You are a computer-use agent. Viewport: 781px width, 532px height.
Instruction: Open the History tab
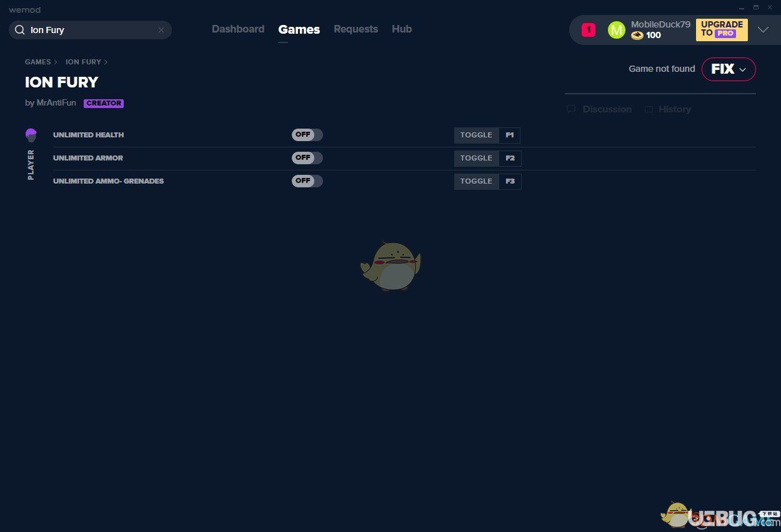click(668, 109)
